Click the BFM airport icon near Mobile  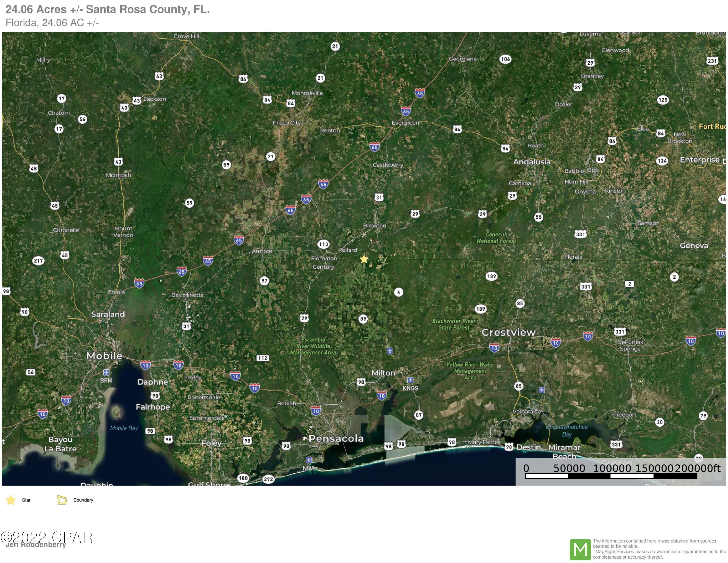coord(106,372)
